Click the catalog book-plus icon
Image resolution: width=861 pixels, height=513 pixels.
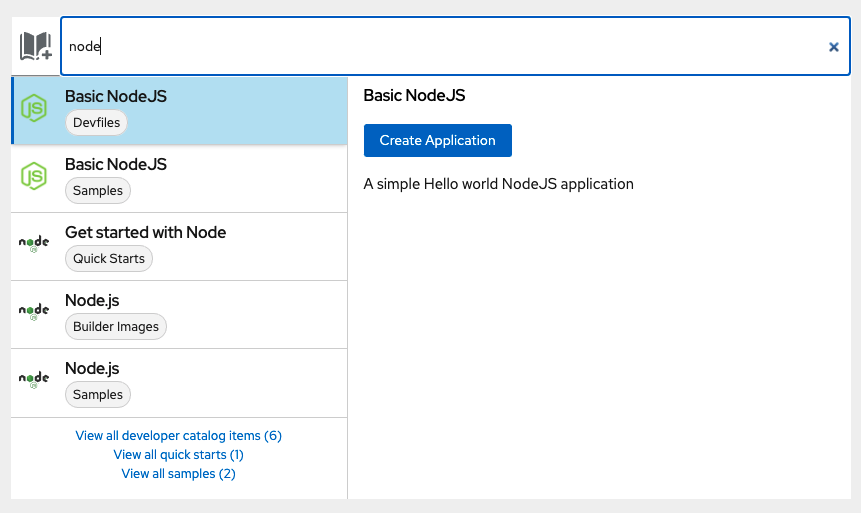36,46
